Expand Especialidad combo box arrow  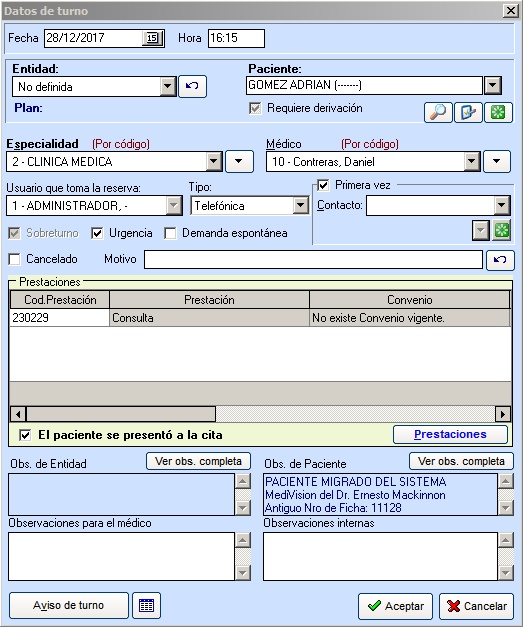coord(214,162)
